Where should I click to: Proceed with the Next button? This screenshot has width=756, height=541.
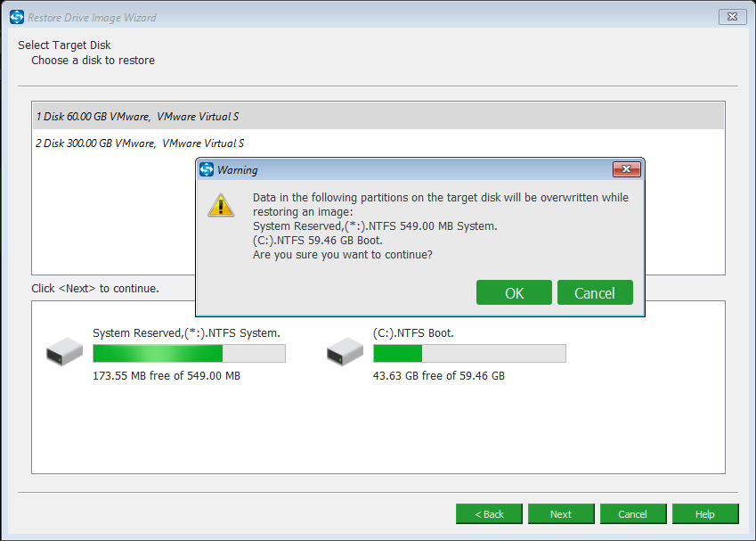click(x=561, y=514)
